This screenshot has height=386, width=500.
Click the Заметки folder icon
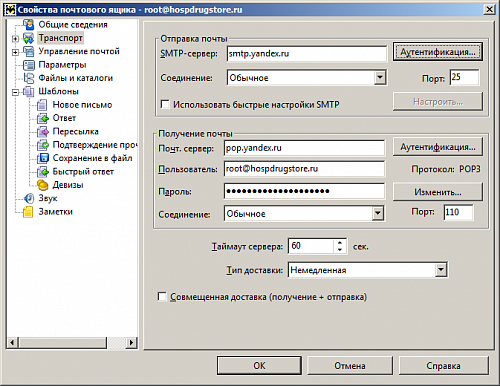tap(28, 212)
